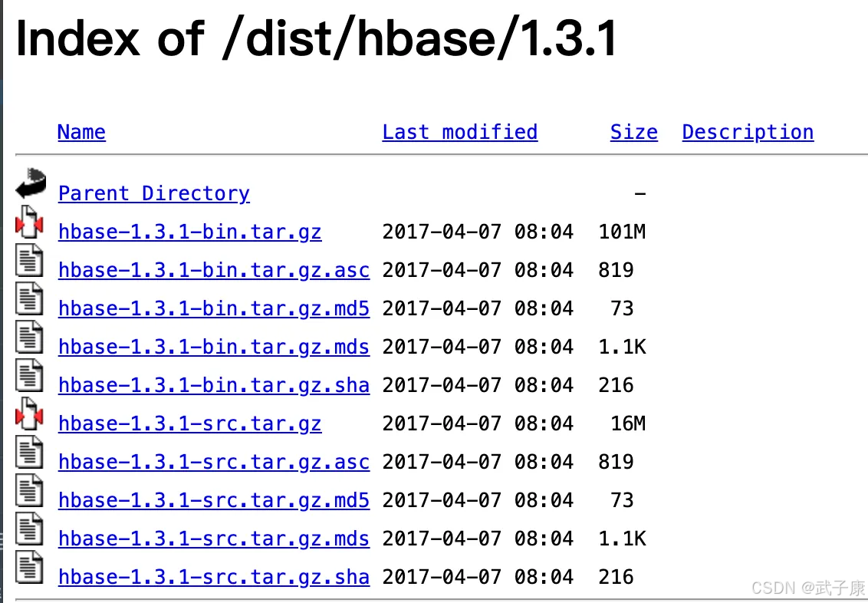The height and width of the screenshot is (603, 868).
Task: Sort the listing by Last modified
Action: click(x=459, y=132)
